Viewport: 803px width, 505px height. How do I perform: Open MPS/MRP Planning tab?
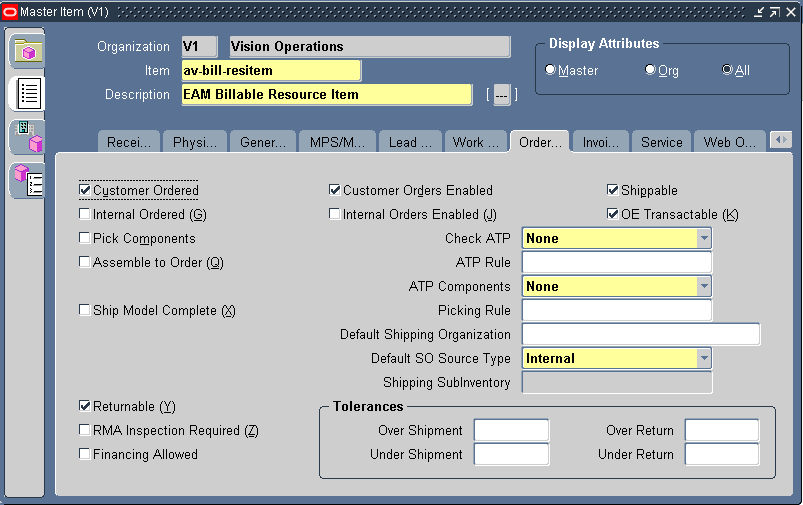[337, 142]
